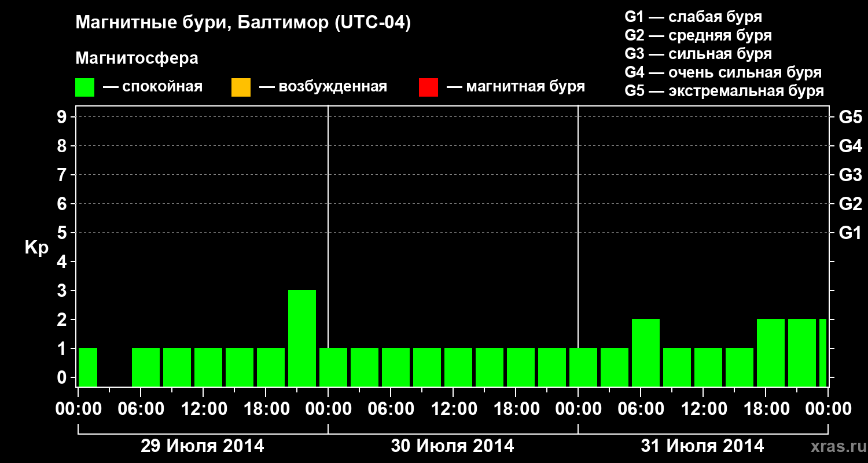Click the G2 label on the right axis
Screen dimensions: 868x463
tap(851, 204)
